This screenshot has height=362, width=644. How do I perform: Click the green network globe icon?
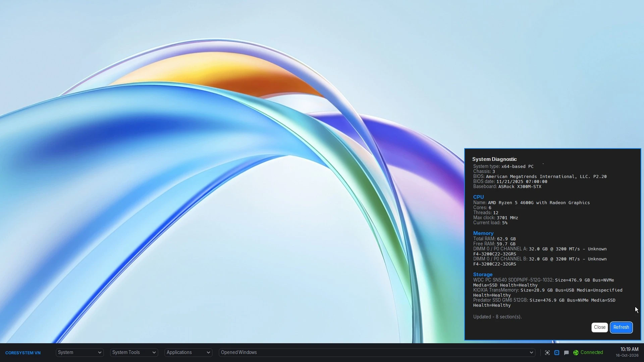pyautogui.click(x=576, y=353)
